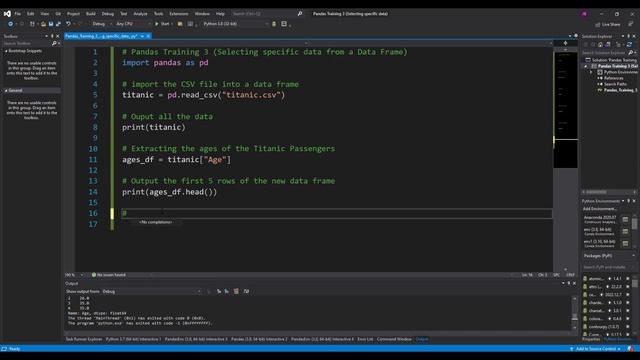Close the Pandas_Training_3 editor tab
Image resolution: width=640 pixels, height=360 pixels.
148,36
